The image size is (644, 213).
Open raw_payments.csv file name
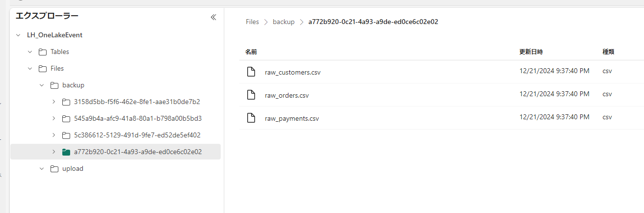pyautogui.click(x=292, y=119)
